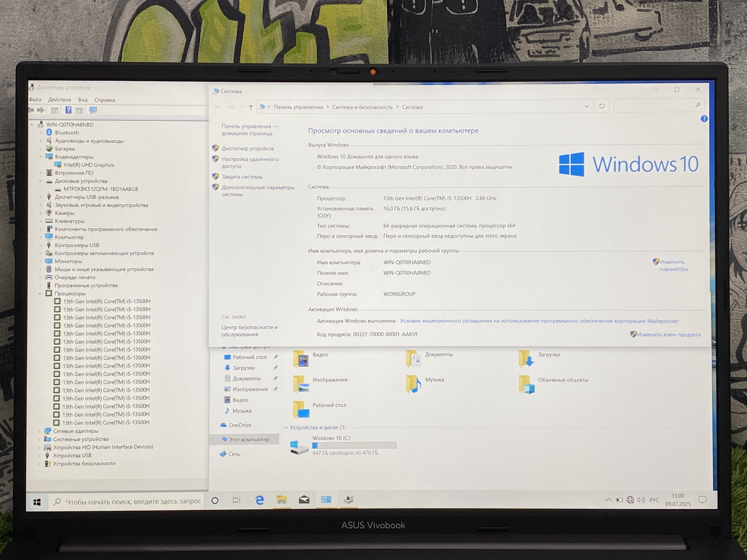This screenshot has width=747, height=560.
Task: Open Microsoft Edge from the taskbar
Action: coord(259,500)
